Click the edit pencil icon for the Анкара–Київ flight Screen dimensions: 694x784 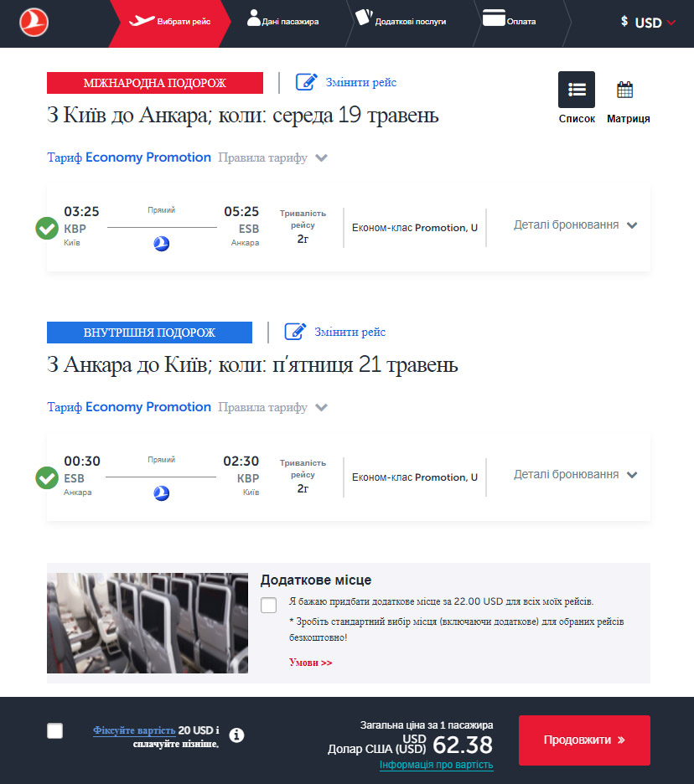pos(295,331)
